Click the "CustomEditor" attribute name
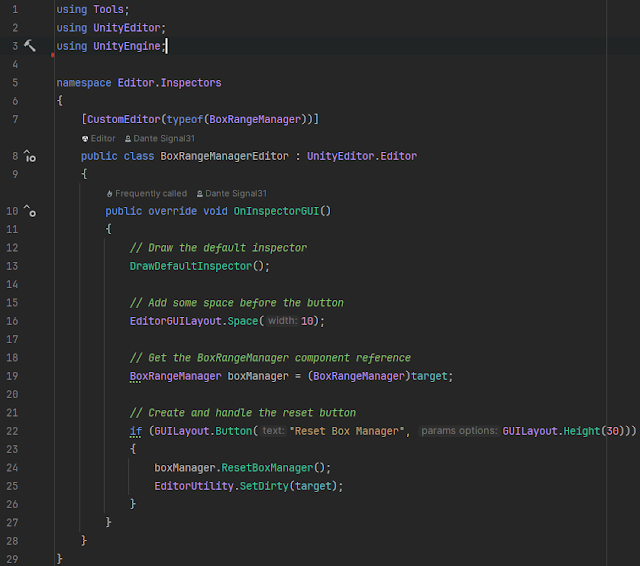Screen dimensions: 640x566 click(x=124, y=120)
